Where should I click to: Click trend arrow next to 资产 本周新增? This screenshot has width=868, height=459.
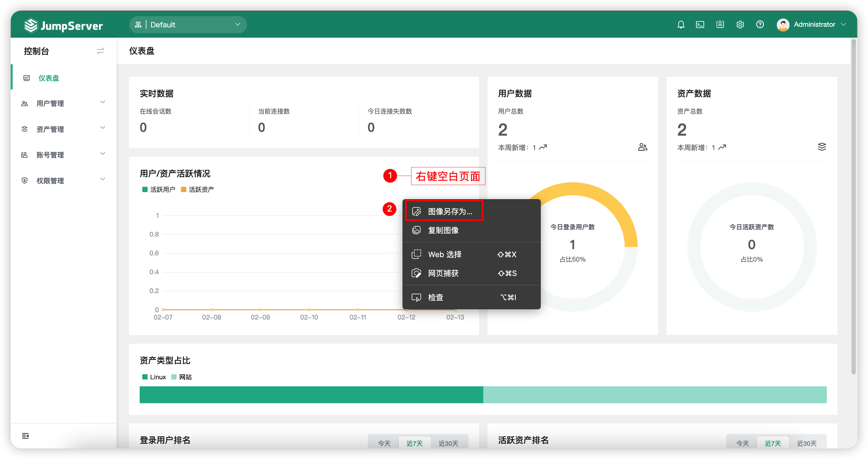tap(722, 147)
